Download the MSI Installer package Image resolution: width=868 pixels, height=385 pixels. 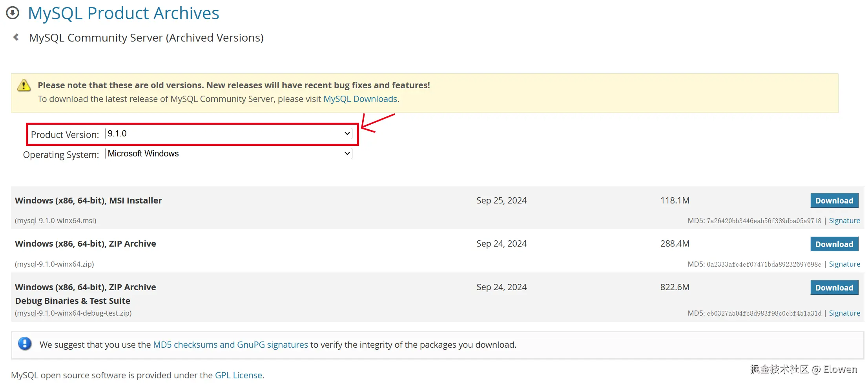(x=834, y=201)
